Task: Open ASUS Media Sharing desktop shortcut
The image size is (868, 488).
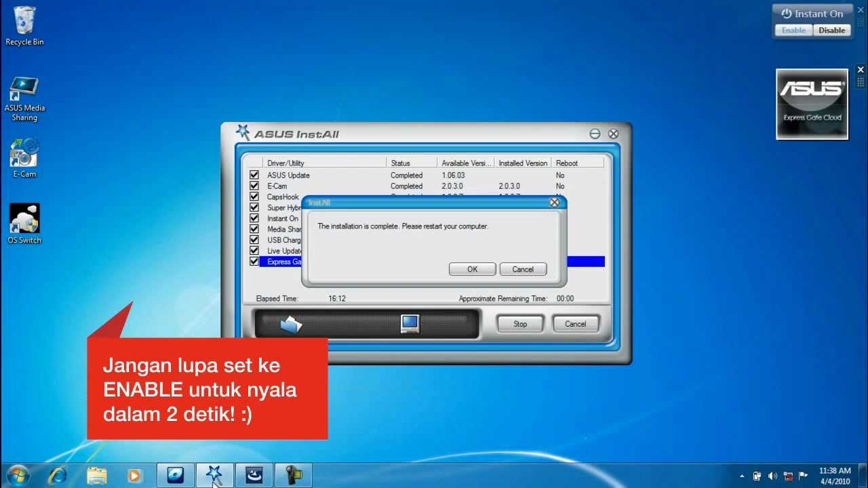Action: [x=24, y=99]
